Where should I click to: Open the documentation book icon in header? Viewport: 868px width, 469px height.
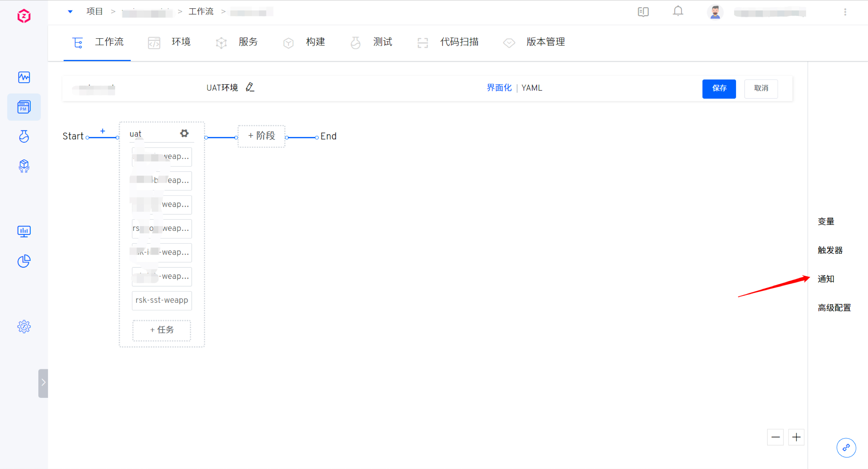pyautogui.click(x=643, y=12)
